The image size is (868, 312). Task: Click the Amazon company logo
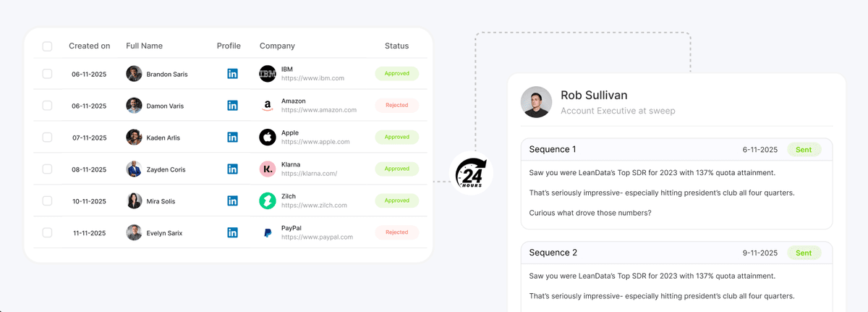(268, 106)
